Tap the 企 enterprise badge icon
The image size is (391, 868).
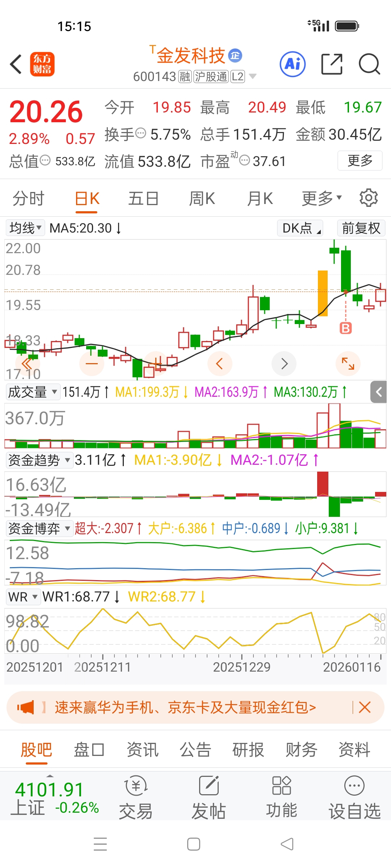(235, 55)
